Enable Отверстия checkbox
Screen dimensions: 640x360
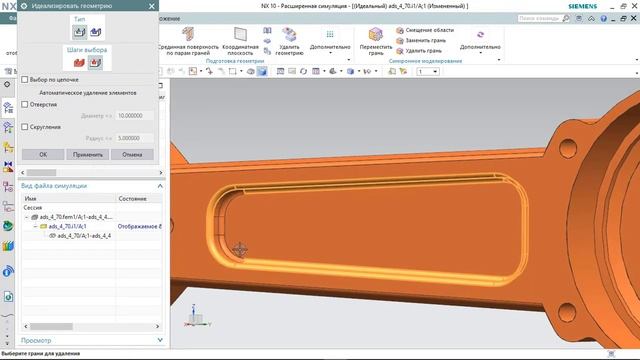click(x=25, y=104)
